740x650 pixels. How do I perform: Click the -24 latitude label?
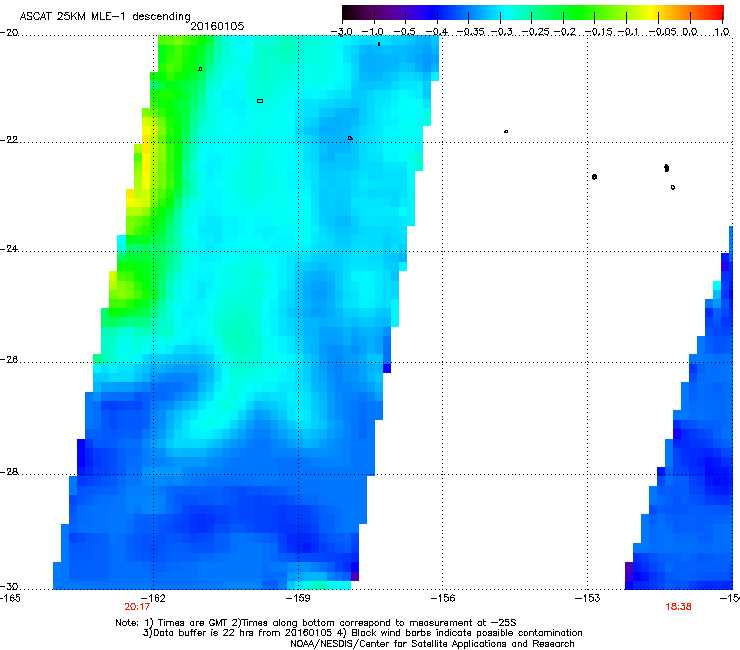point(9,248)
